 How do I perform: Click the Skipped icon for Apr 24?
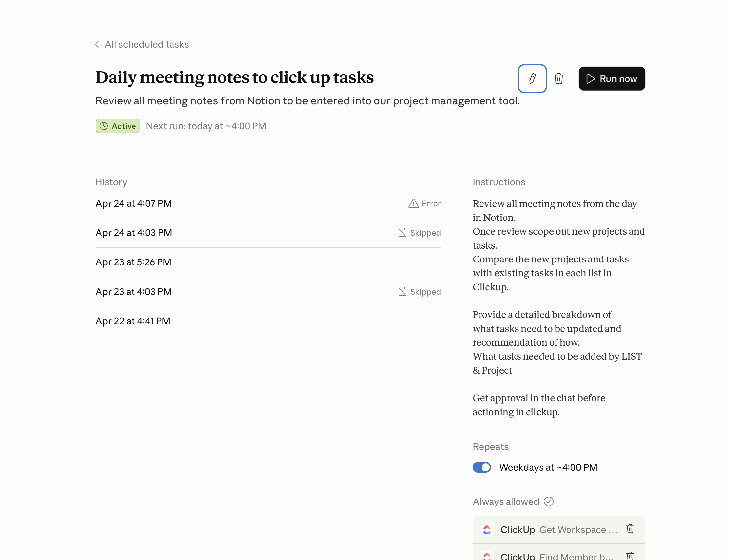[x=402, y=233]
